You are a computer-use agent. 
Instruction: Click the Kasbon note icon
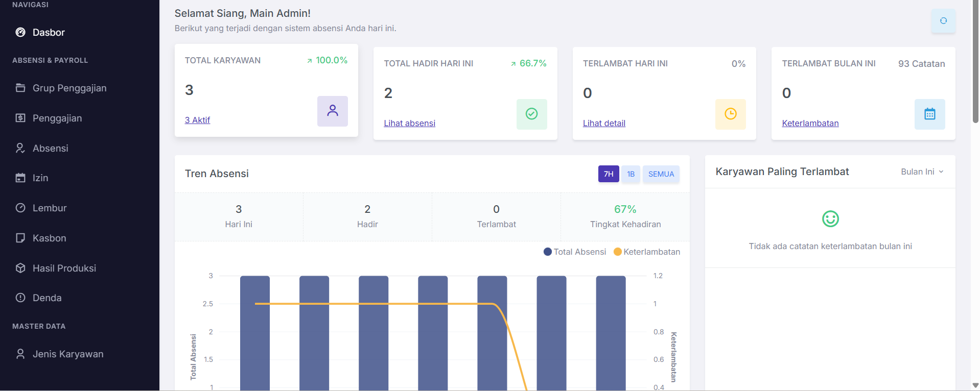(x=20, y=238)
